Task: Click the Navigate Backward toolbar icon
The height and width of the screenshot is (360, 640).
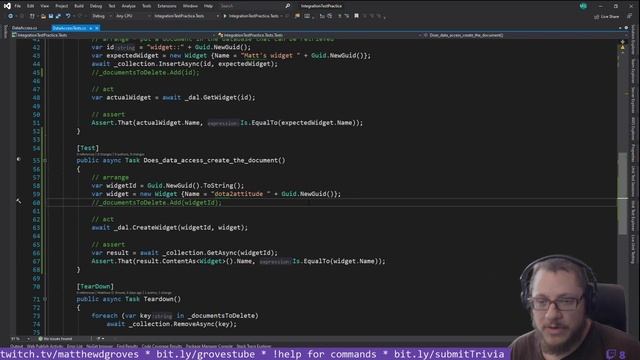Action: 11,16
